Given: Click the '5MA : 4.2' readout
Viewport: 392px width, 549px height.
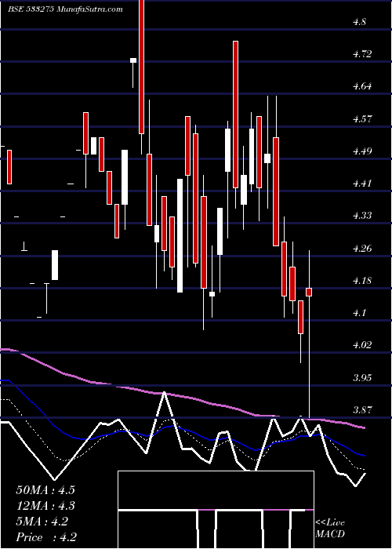Looking at the screenshot, I should [42, 522].
